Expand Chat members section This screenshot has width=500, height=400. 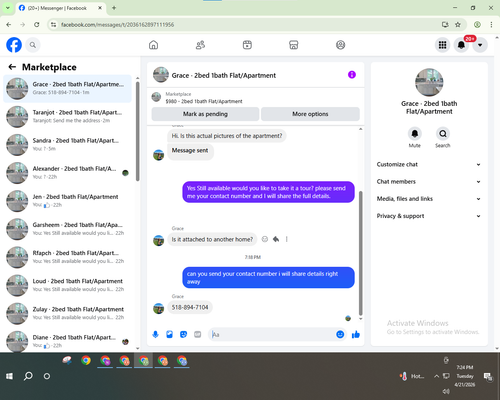(x=429, y=182)
